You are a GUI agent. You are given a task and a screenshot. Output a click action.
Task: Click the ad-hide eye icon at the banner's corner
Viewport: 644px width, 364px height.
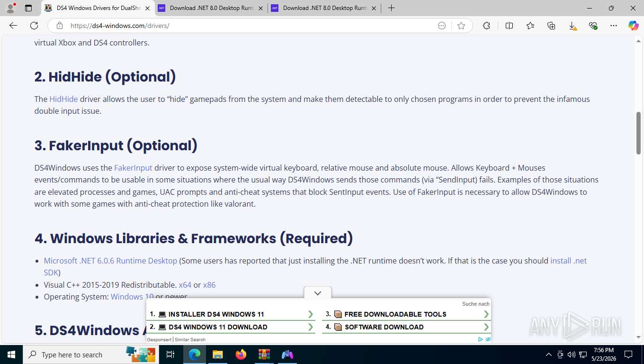(x=488, y=339)
